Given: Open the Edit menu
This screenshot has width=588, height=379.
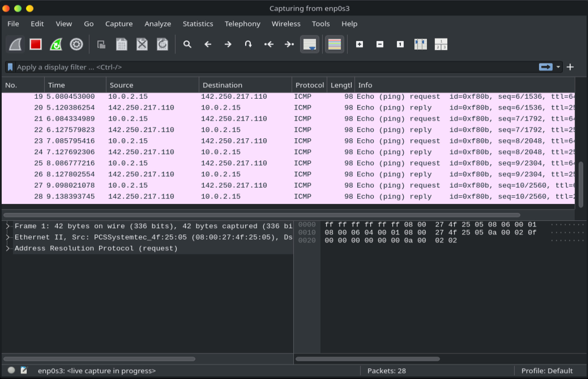Looking at the screenshot, I should tap(37, 24).
